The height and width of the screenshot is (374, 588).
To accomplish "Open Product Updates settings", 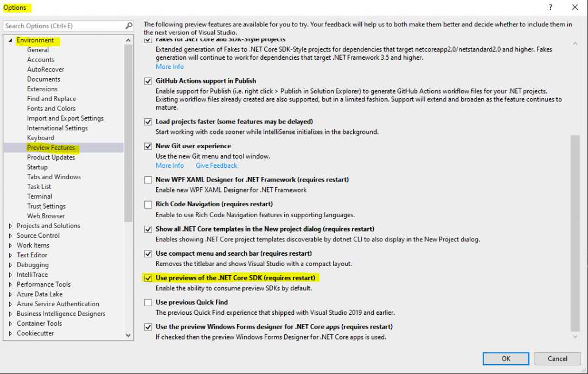I will tap(51, 157).
